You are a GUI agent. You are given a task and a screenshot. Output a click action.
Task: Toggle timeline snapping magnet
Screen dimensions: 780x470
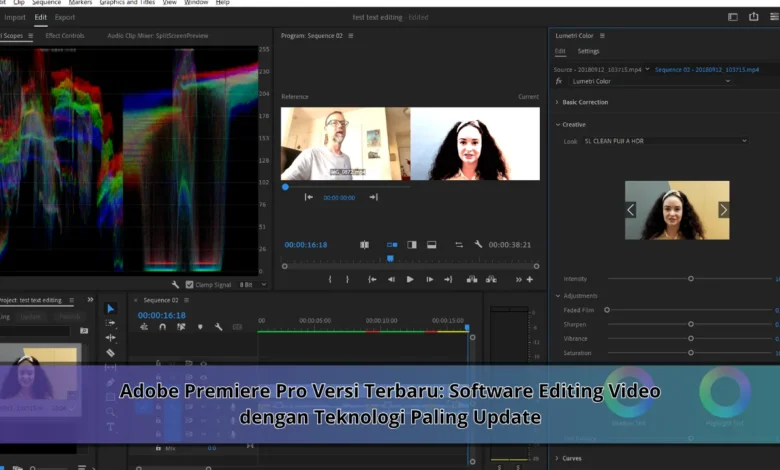point(163,327)
